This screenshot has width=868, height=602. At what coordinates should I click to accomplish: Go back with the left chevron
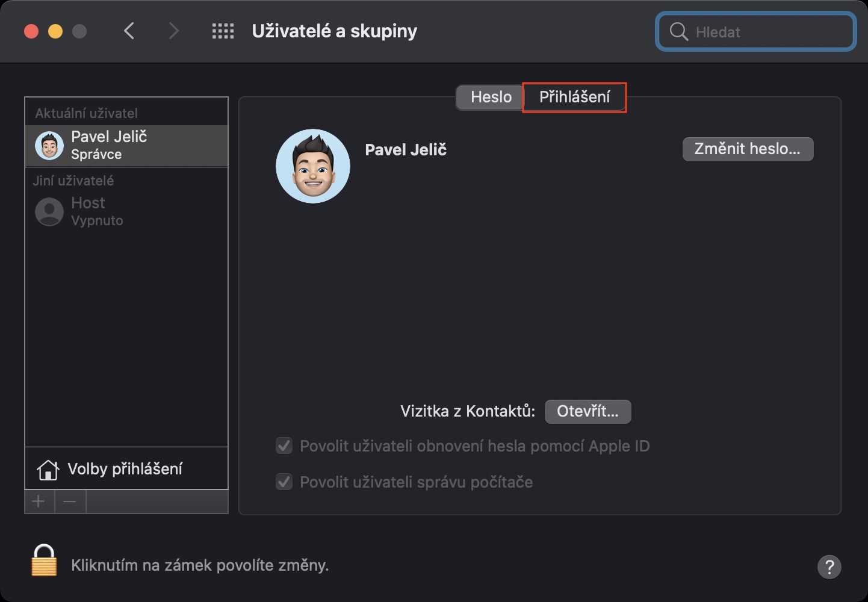tap(129, 31)
